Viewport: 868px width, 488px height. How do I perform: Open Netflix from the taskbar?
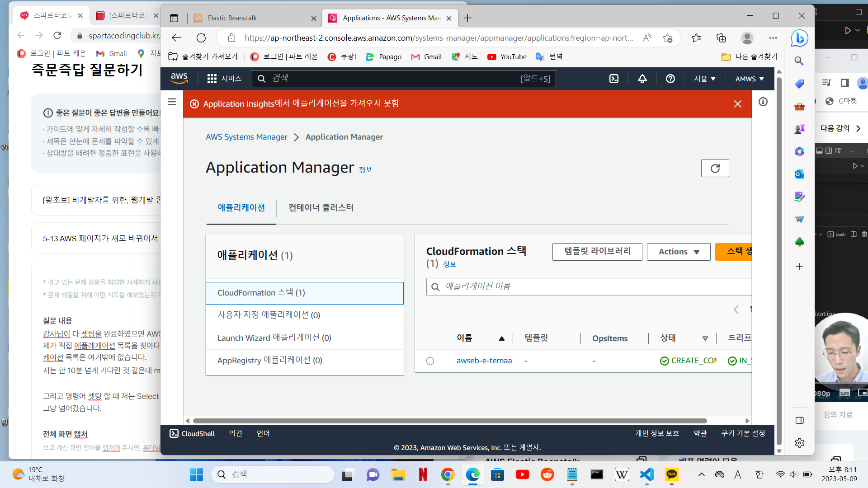click(x=423, y=474)
